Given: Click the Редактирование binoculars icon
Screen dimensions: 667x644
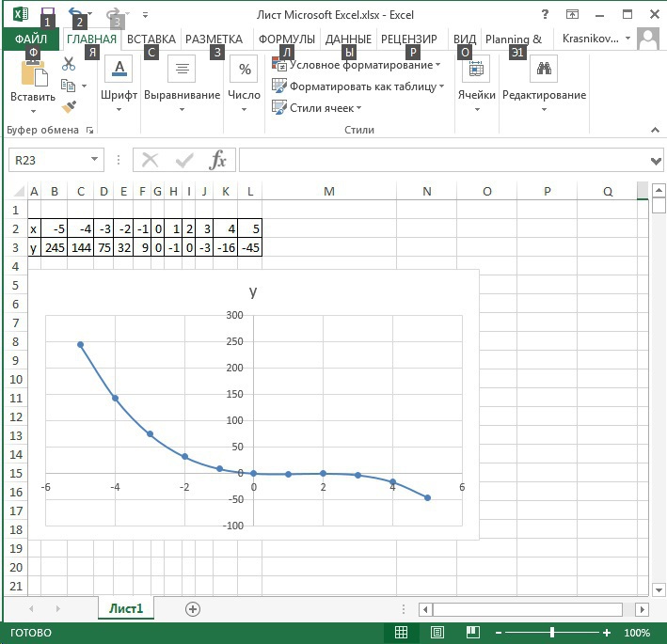Looking at the screenshot, I should [x=543, y=69].
